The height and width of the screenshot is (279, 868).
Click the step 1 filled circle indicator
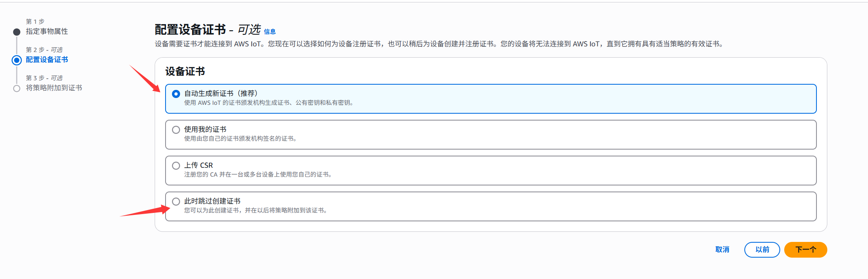coord(17,32)
